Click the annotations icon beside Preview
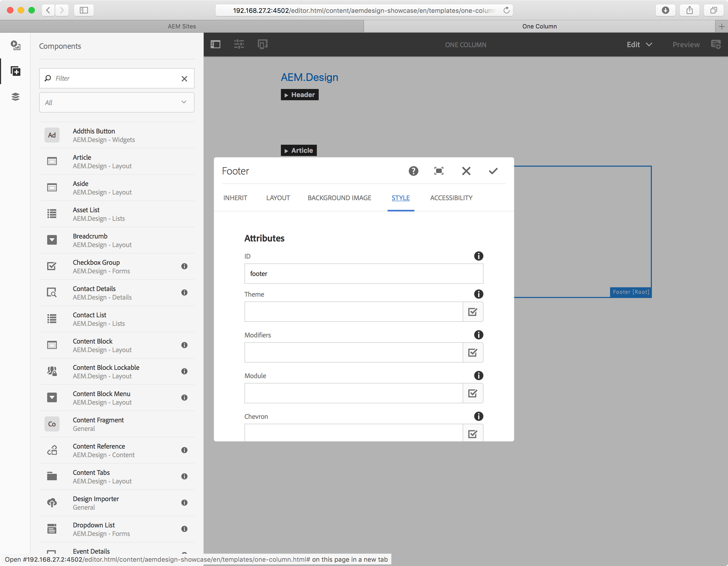The height and width of the screenshot is (566, 728). (716, 44)
